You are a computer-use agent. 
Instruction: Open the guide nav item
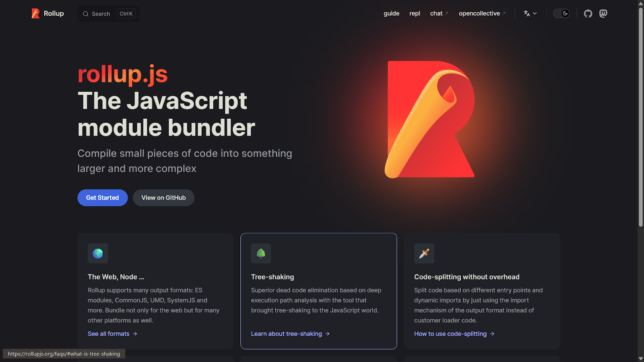click(x=391, y=14)
